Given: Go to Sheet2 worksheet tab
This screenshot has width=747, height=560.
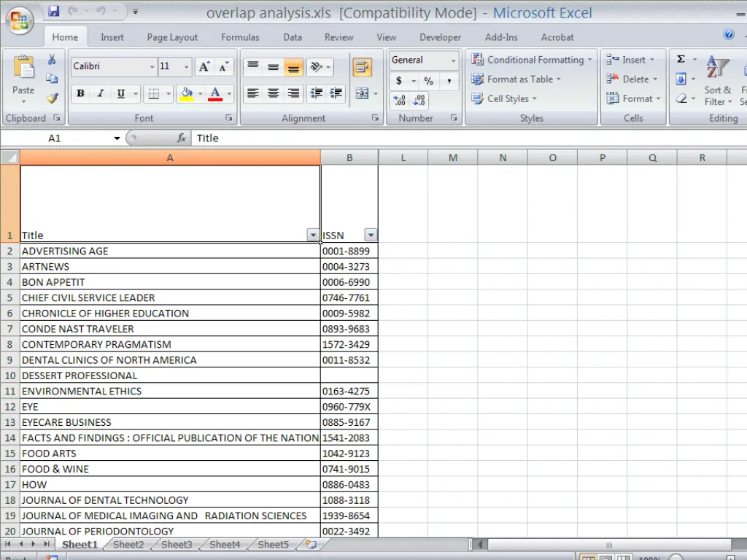Looking at the screenshot, I should tap(128, 544).
